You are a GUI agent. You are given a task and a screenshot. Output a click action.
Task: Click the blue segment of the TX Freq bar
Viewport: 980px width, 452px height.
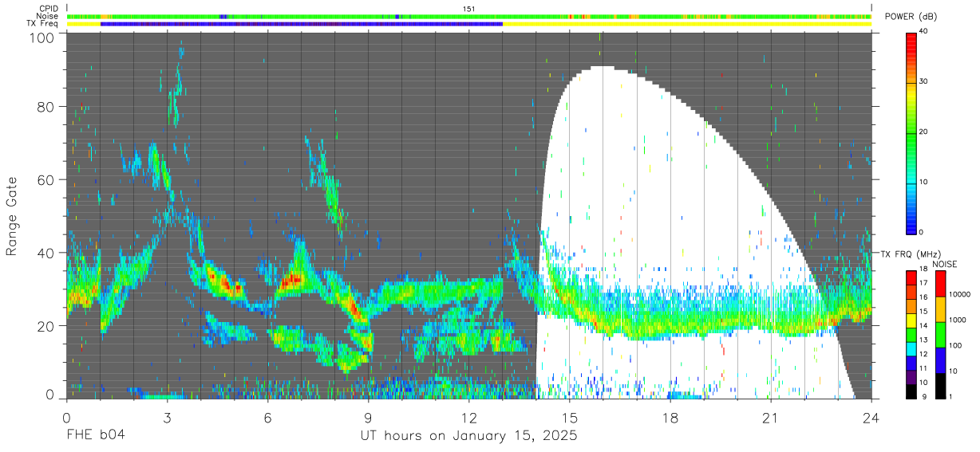(302, 24)
